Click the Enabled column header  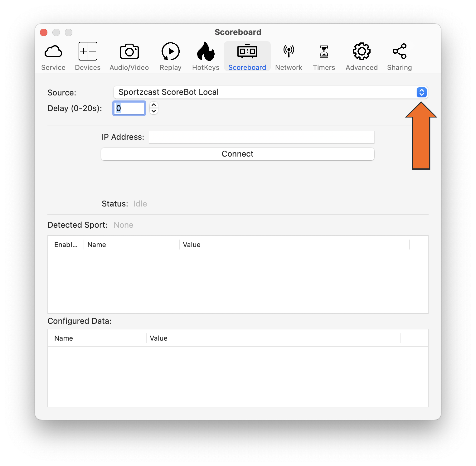click(66, 245)
